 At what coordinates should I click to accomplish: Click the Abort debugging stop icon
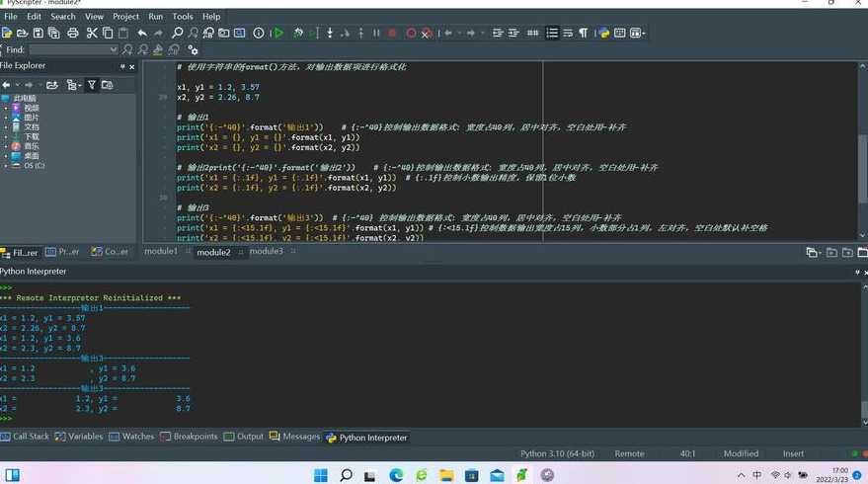(392, 34)
